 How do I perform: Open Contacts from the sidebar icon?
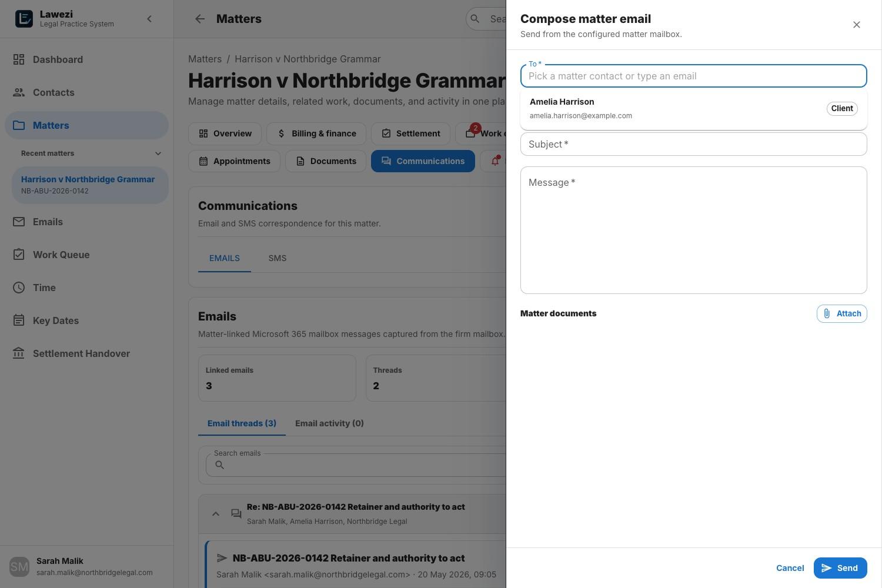[19, 92]
